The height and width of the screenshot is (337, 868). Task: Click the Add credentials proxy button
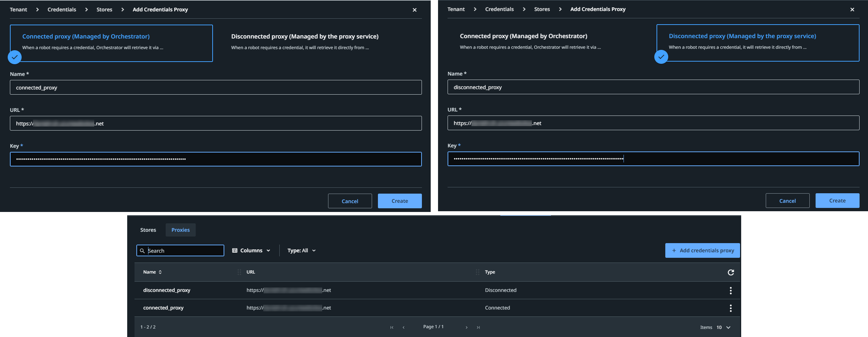702,250
